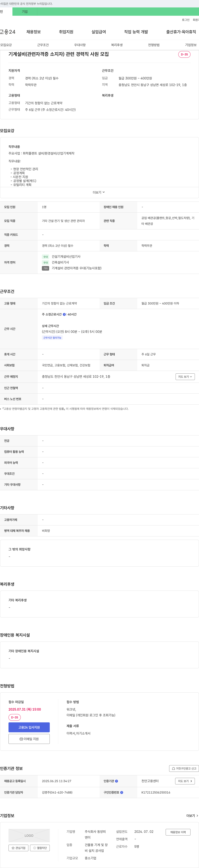The image size is (199, 868).
Task: Block the company with 열람차단
Action: pos(40,848)
